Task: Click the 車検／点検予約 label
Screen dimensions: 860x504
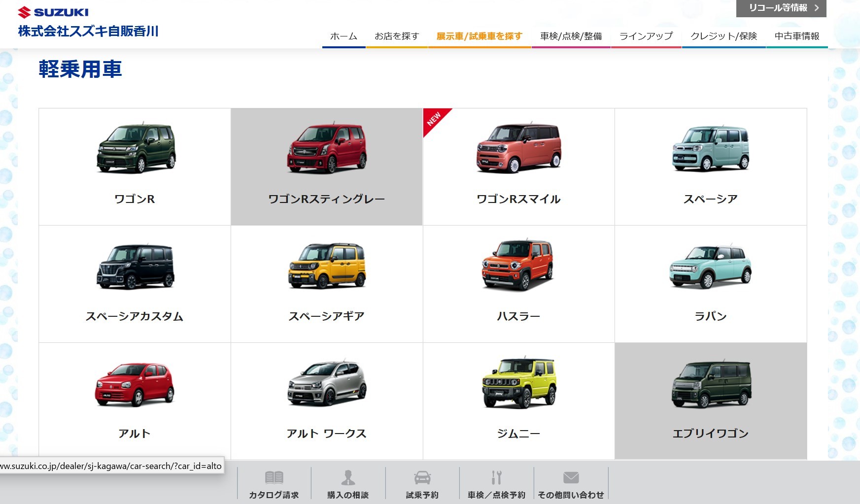Action: pyautogui.click(x=496, y=495)
